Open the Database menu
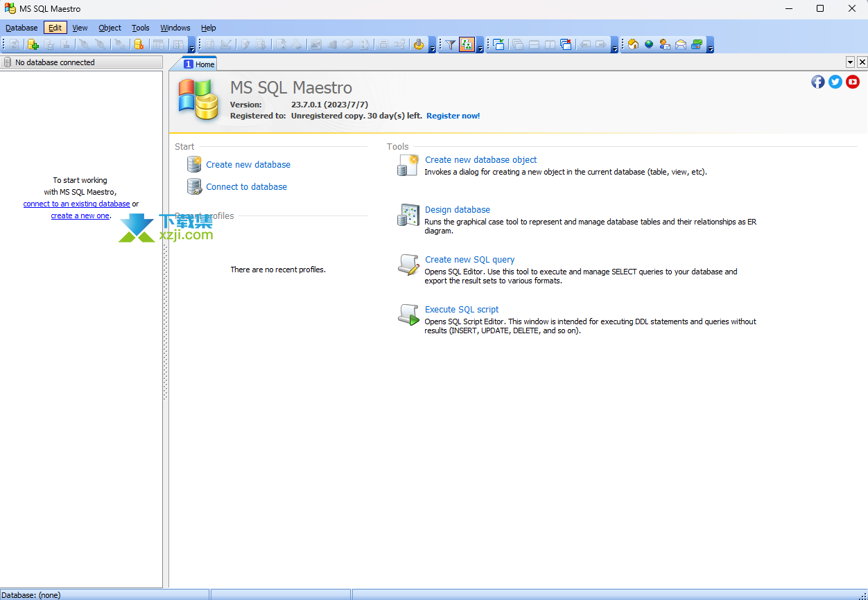This screenshot has width=868, height=600. tap(21, 28)
